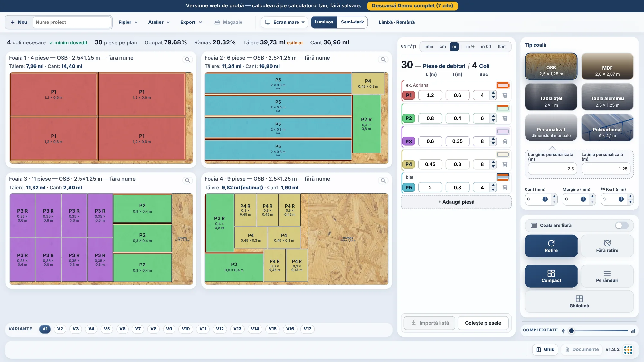Select the MDF sheet type thumbnail
Screen dimensions: 644x362
607,66
